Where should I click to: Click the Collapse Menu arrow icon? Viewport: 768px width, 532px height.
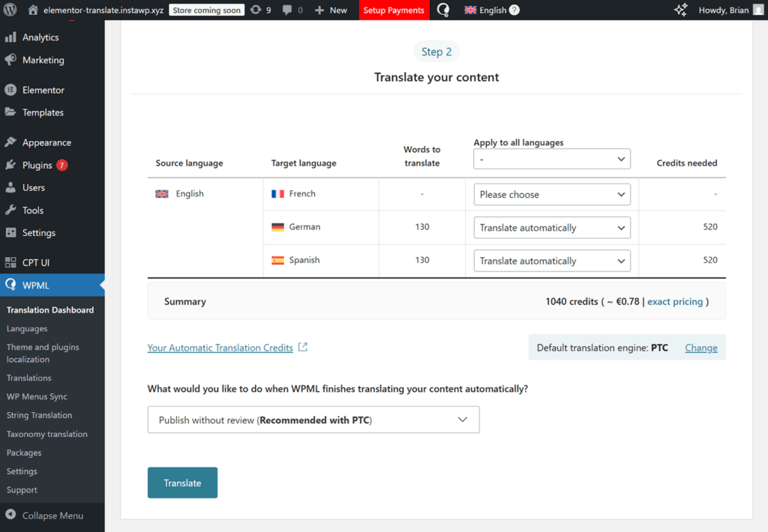click(x=10, y=515)
